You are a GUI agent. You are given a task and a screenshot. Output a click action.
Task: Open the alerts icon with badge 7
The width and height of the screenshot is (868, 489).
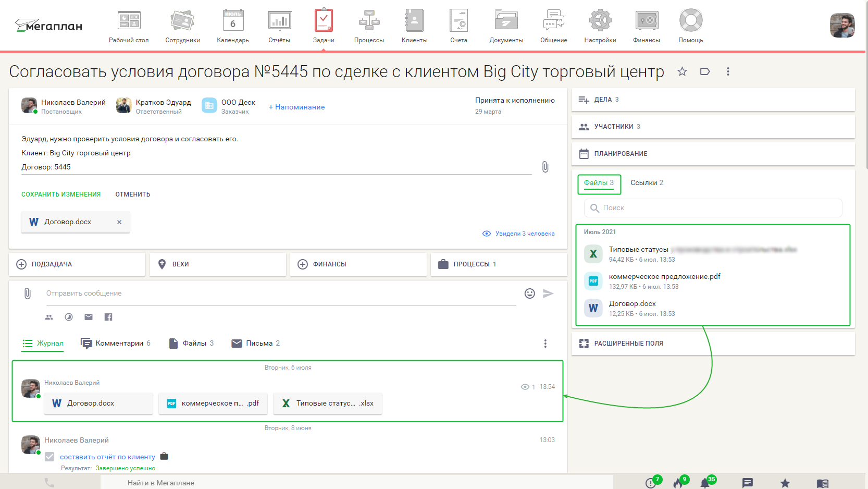pos(651,482)
